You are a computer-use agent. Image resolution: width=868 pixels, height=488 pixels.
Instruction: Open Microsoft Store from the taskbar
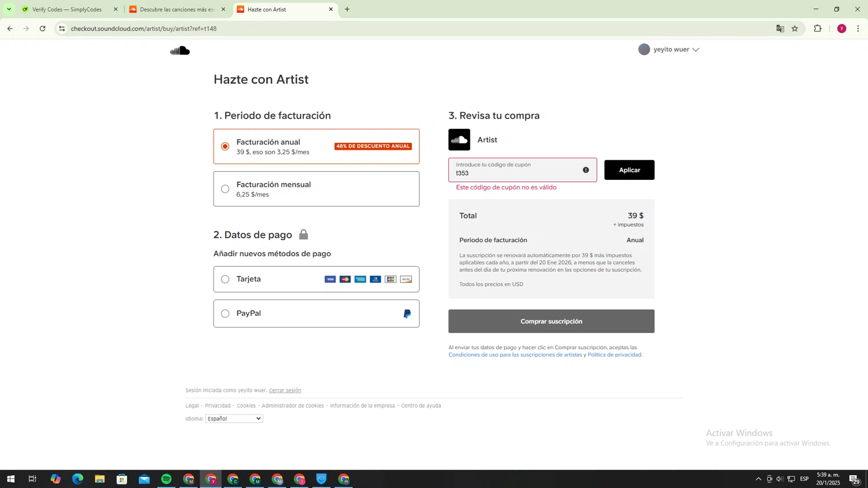click(x=122, y=479)
